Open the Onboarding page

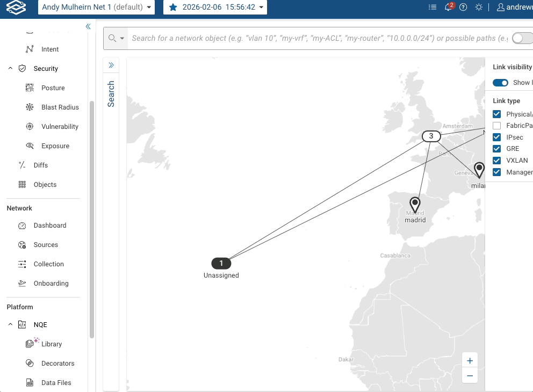[51, 284]
